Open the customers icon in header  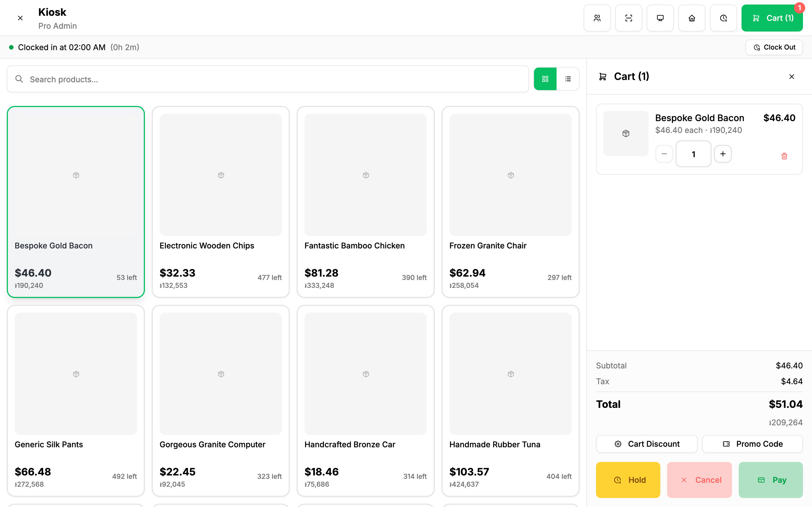coord(597,18)
